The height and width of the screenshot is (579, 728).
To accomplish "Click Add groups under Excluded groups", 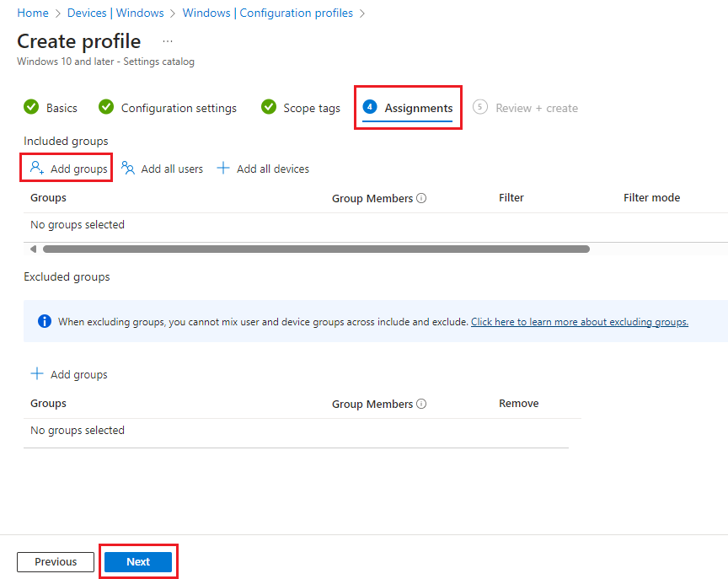I will pos(68,373).
